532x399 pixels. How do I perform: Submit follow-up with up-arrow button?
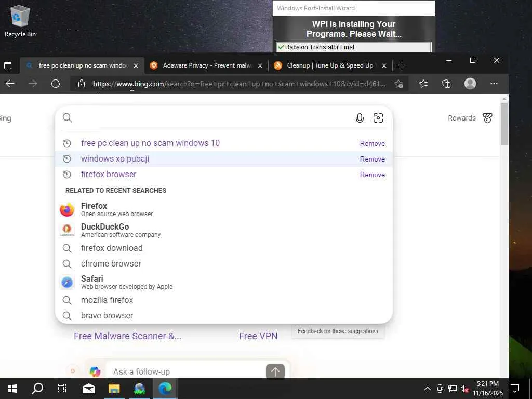tap(275, 371)
